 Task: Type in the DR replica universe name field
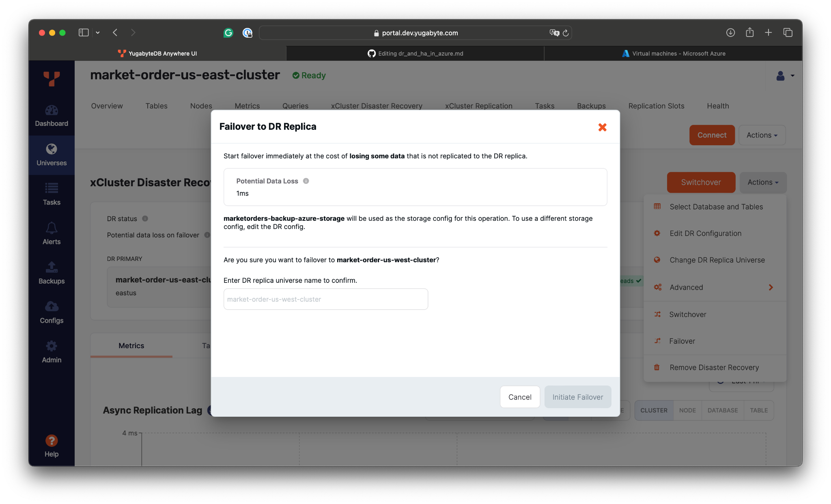point(325,299)
